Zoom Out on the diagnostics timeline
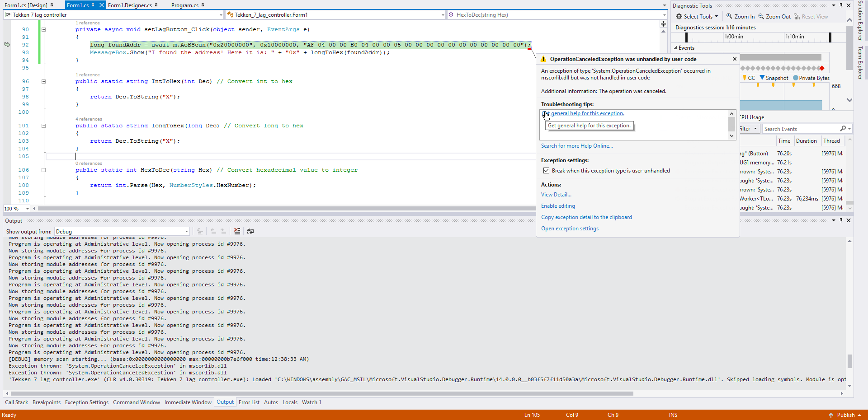This screenshot has height=420, width=868. pyautogui.click(x=774, y=16)
